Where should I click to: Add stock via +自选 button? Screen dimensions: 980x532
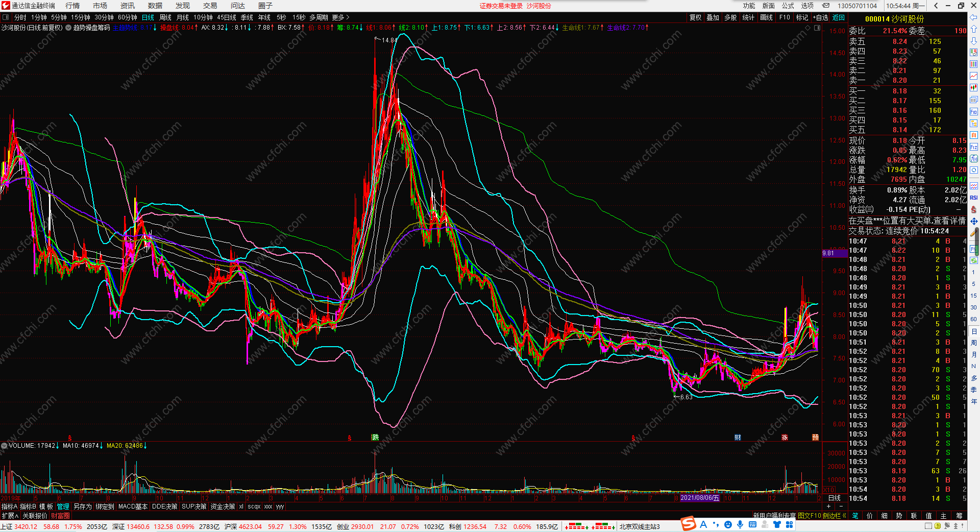point(821,17)
